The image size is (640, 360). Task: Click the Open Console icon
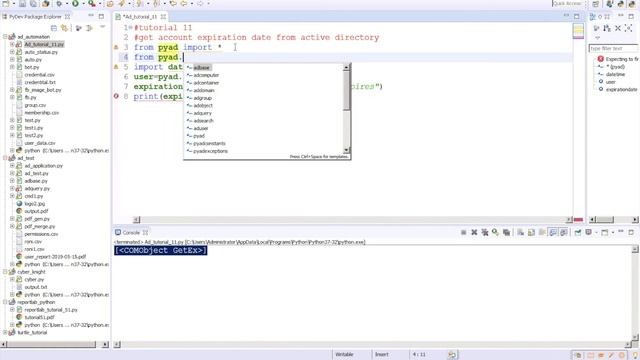tap(604, 232)
